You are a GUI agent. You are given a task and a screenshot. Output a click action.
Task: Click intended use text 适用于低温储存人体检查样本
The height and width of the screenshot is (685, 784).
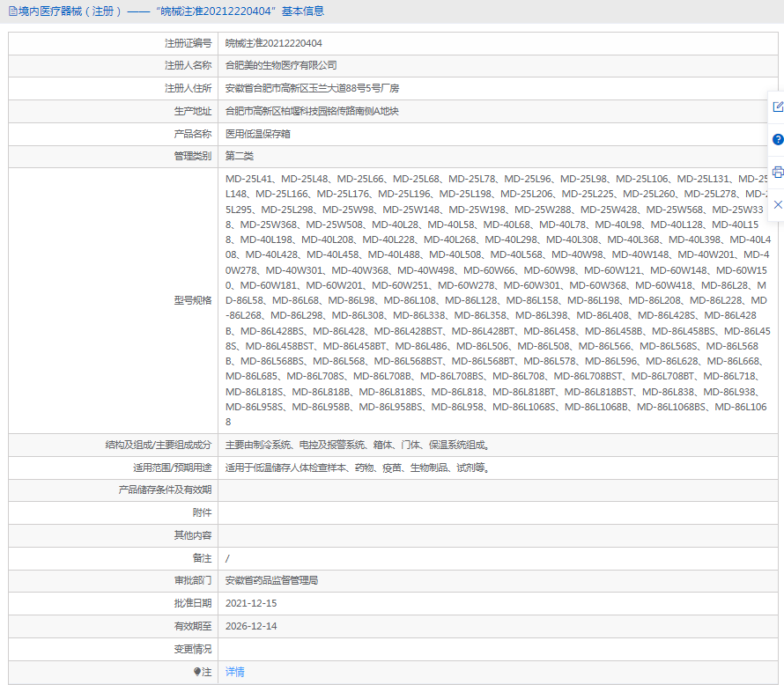point(285,468)
